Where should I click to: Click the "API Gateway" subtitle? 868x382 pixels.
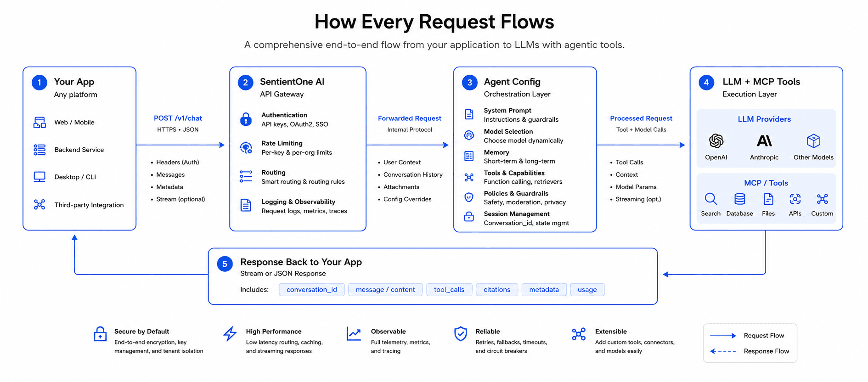282,94
